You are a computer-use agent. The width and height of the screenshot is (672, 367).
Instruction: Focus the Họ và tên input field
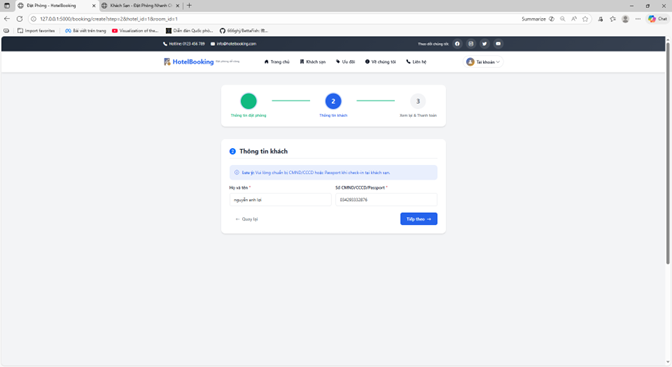pyautogui.click(x=280, y=200)
